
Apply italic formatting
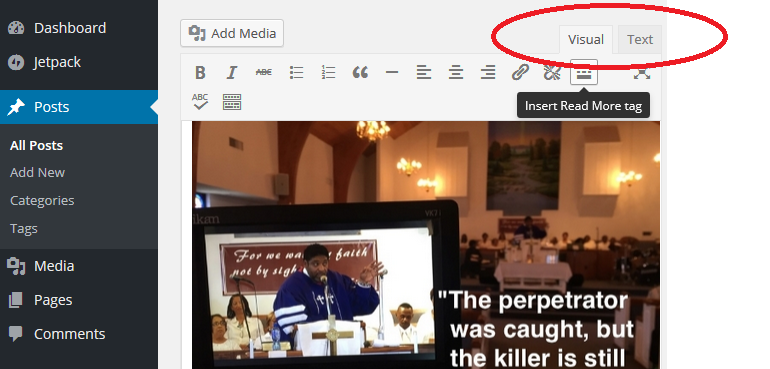pyautogui.click(x=231, y=73)
